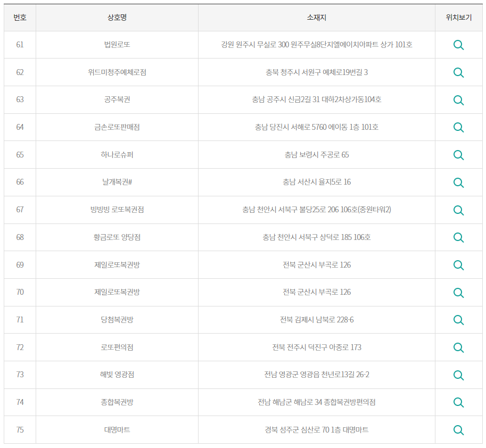The height and width of the screenshot is (448, 486).
Task: Select address 강원 원주시 무실로 300
Action: pyautogui.click(x=255, y=45)
